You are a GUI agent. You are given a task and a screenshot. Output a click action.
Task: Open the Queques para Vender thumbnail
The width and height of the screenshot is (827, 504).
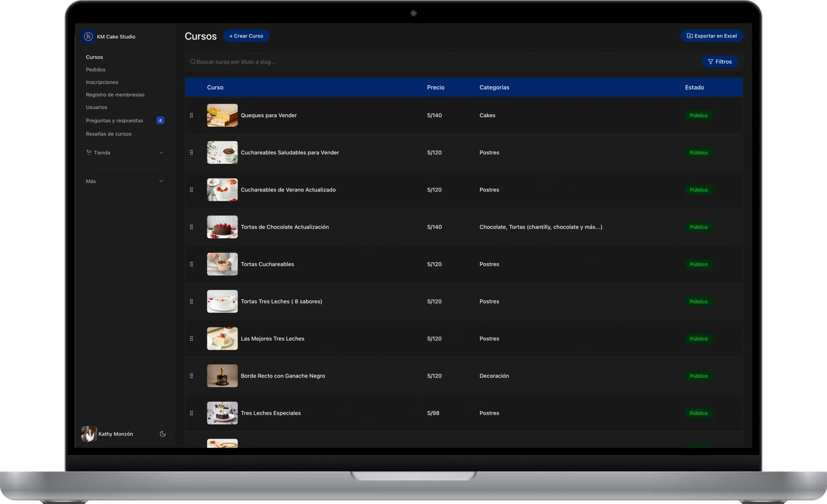pyautogui.click(x=222, y=115)
